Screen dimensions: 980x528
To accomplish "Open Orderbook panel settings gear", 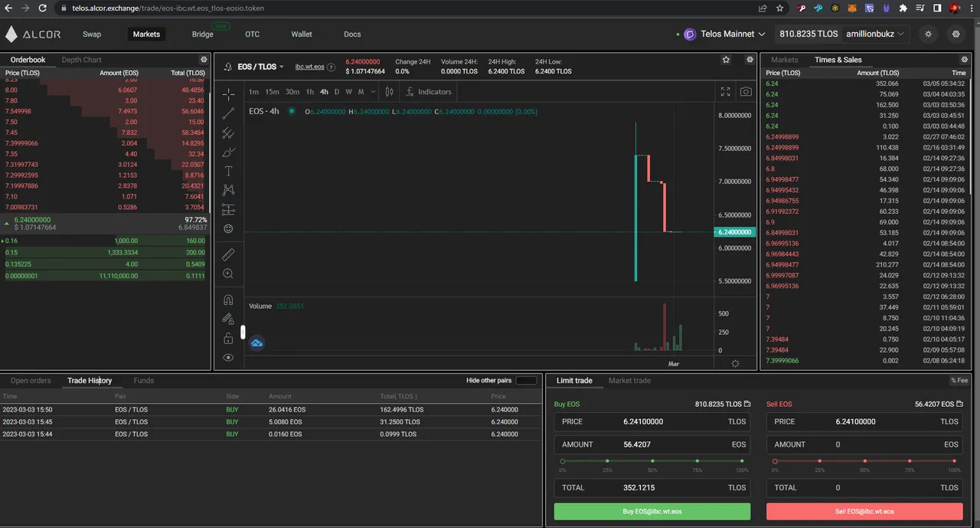I will tap(204, 60).
